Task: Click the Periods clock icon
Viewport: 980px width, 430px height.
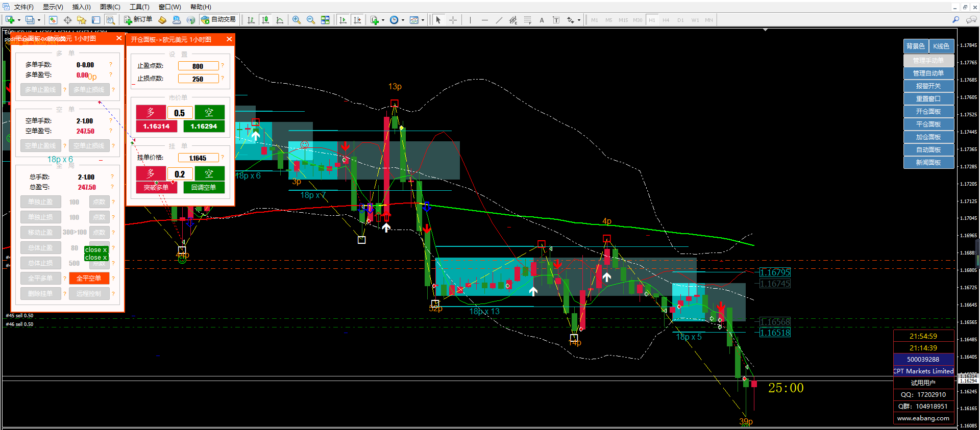Action: (394, 20)
